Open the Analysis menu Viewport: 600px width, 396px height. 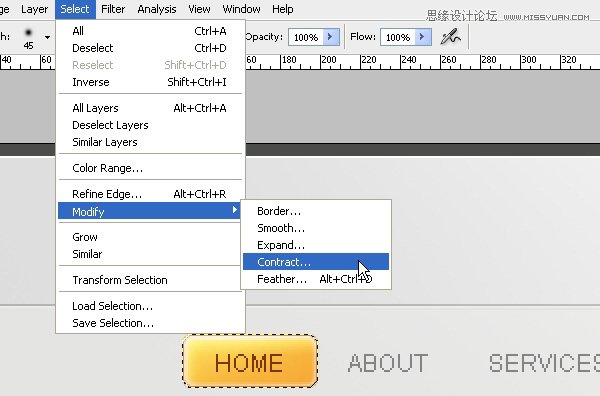coord(157,9)
